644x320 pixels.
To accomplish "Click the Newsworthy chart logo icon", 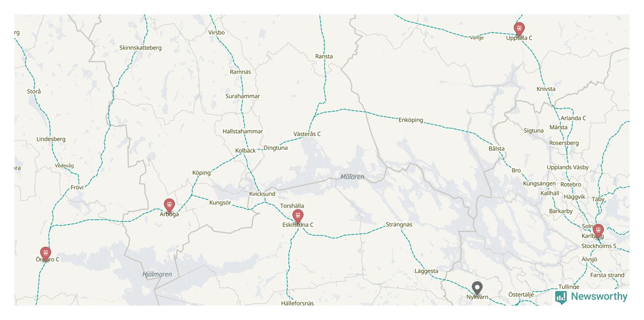I will pos(561,297).
